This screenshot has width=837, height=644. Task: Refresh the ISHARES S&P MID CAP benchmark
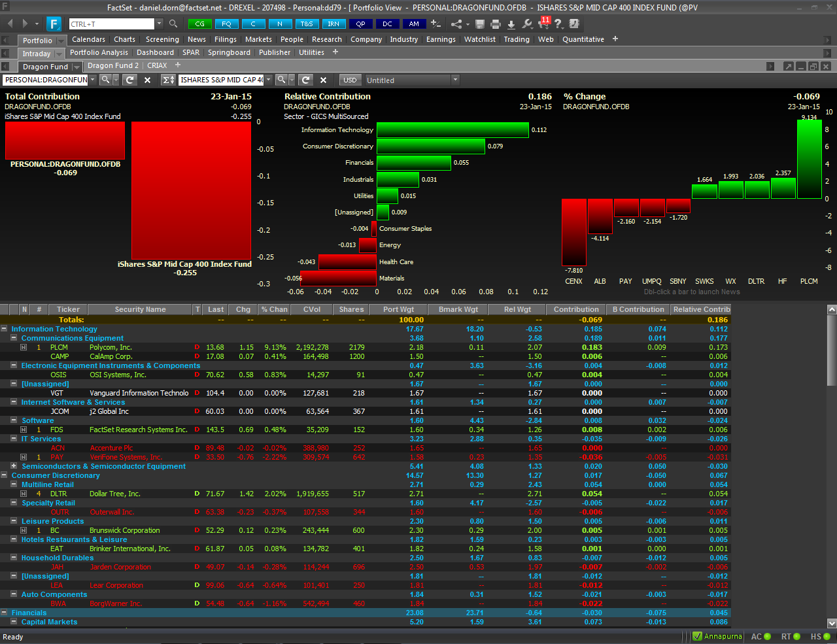click(x=305, y=80)
